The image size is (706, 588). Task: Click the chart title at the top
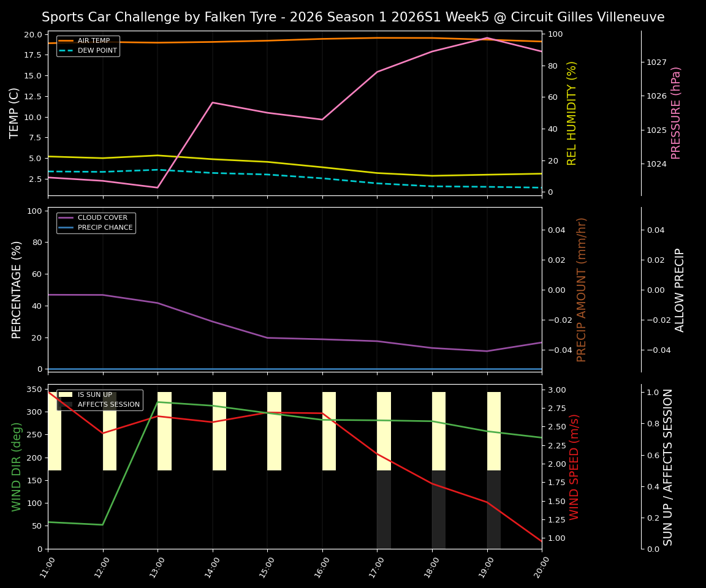pos(353,17)
